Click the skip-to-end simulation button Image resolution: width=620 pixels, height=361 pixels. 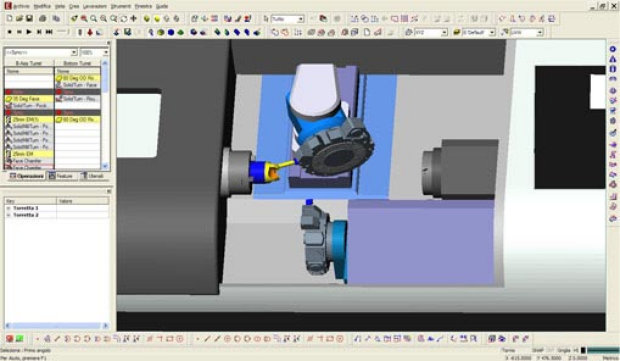49,32
